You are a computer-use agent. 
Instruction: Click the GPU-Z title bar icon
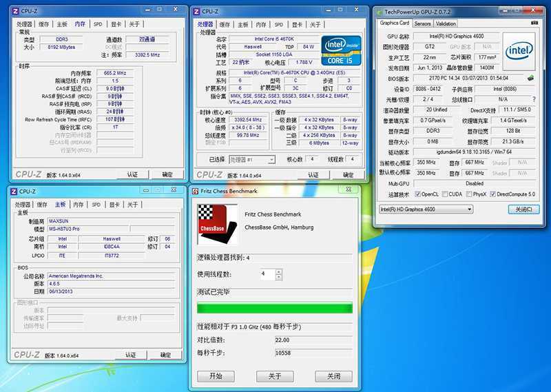pyautogui.click(x=380, y=12)
